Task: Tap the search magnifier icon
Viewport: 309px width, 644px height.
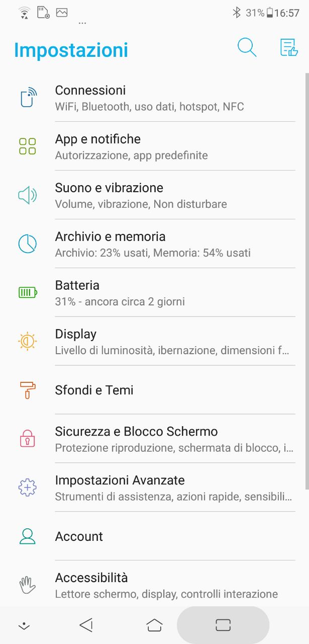Action: click(247, 48)
